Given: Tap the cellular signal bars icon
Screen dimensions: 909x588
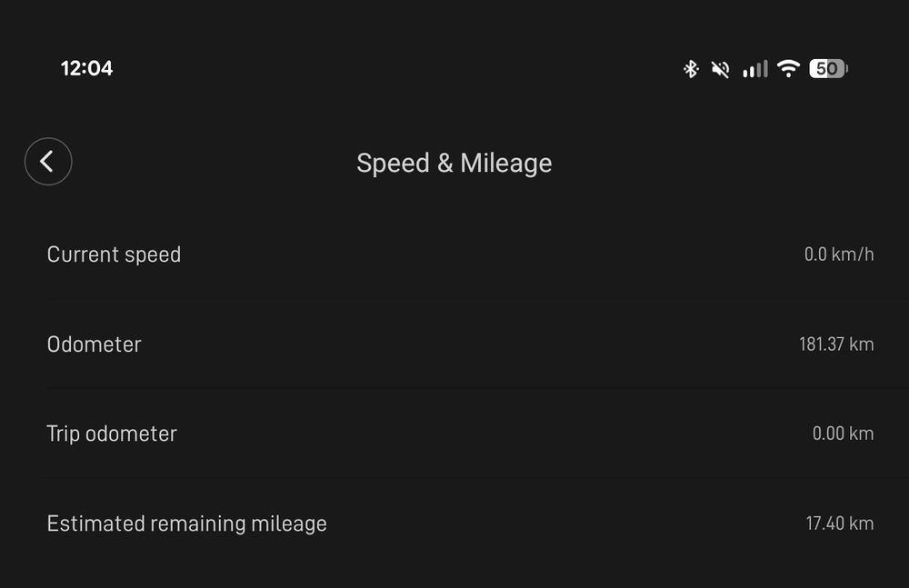Looking at the screenshot, I should click(754, 69).
